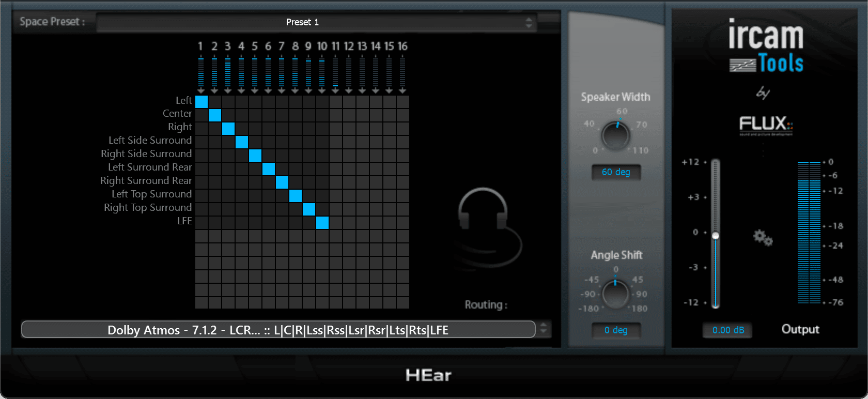Click the ircam Tools logo
868x399 pixels.
(x=766, y=46)
